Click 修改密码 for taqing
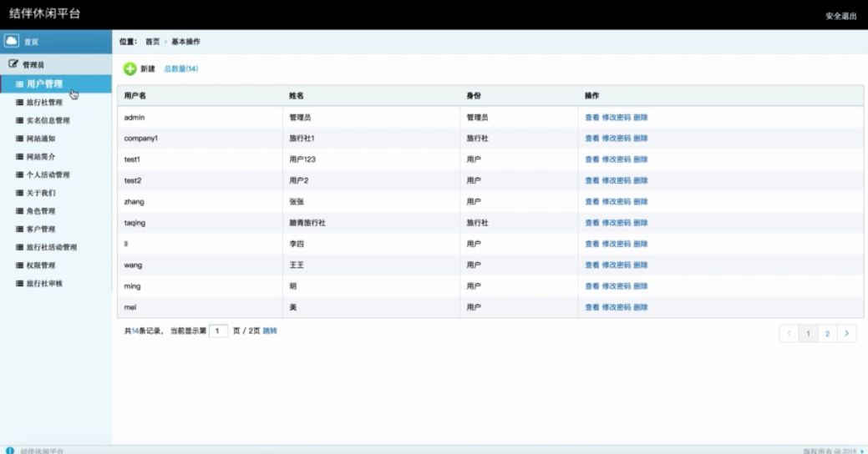This screenshot has width=868, height=454. click(617, 222)
